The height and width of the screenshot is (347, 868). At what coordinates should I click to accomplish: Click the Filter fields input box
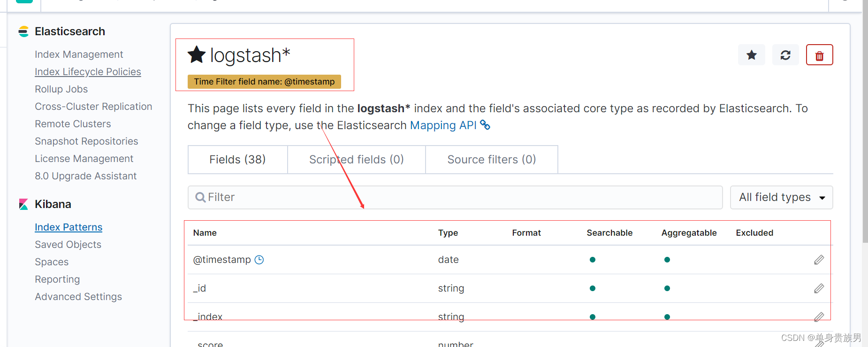click(x=455, y=197)
